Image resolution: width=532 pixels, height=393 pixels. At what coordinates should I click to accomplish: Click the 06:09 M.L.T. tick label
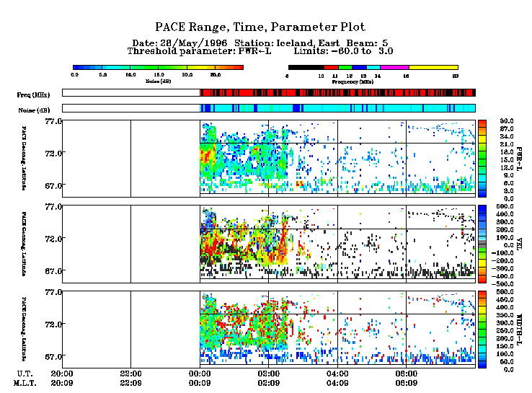[407, 384]
